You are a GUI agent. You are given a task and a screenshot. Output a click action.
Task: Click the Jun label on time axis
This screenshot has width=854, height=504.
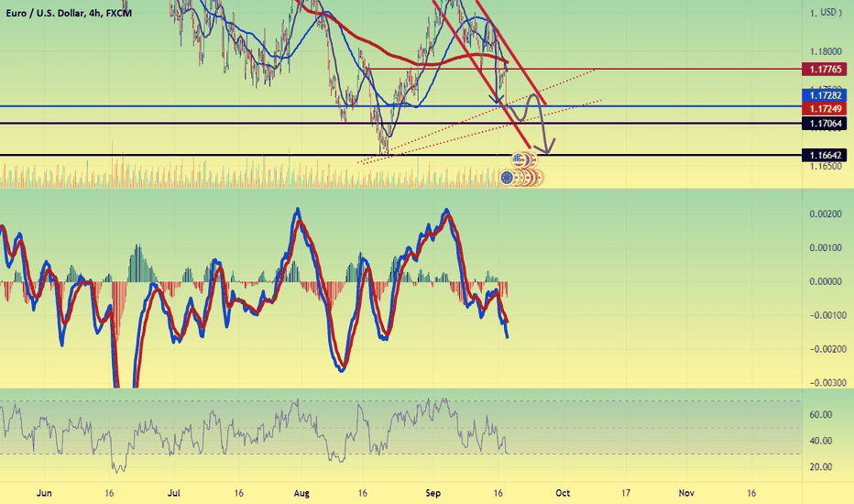[x=44, y=493]
